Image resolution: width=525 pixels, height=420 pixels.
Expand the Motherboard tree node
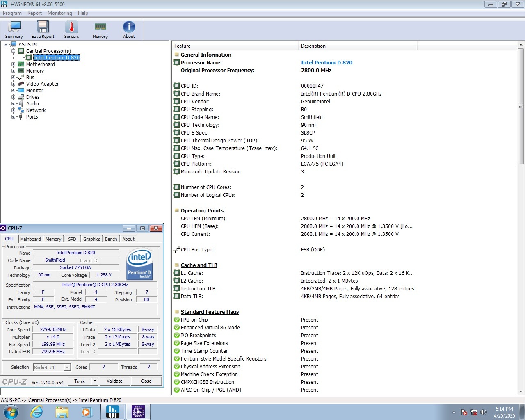click(x=13, y=64)
